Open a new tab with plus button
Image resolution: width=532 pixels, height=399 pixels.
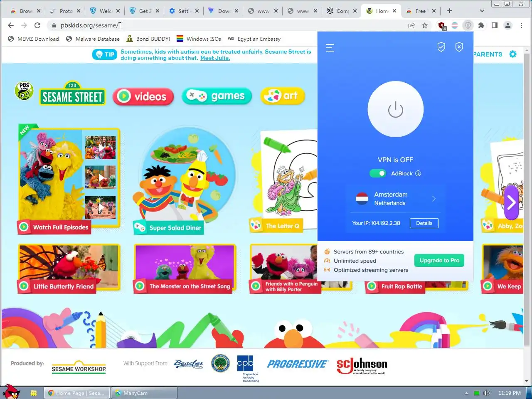click(450, 11)
